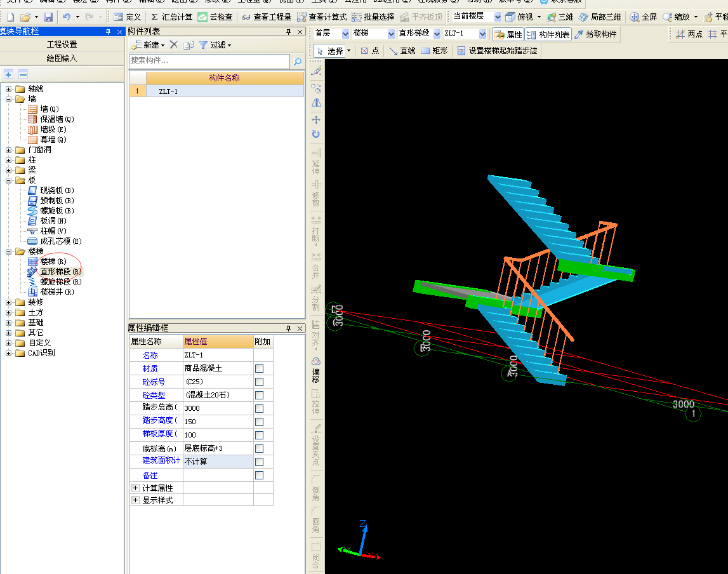Click 设置楼梯起始踏步边 tool

point(497,51)
